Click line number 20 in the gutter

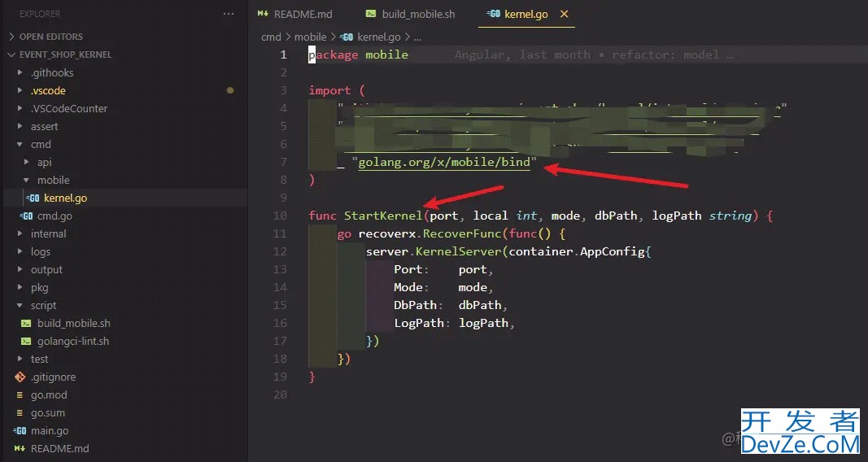pyautogui.click(x=280, y=394)
